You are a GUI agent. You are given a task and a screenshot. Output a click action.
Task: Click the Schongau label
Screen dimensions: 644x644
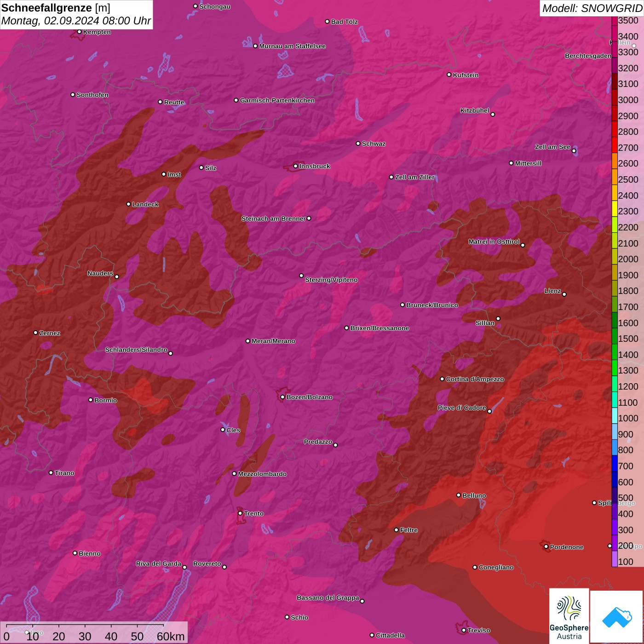click(215, 6)
